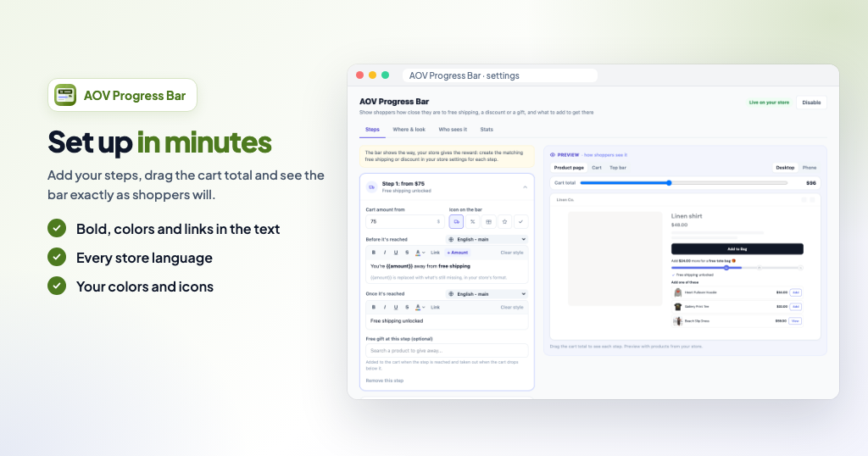The image size is (868, 456).
Task: Switch the preview to Desktop view
Action: click(x=785, y=168)
